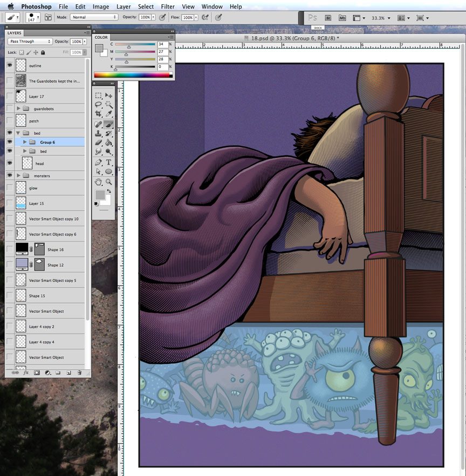This screenshot has height=476, width=466.
Task: Select the Lasso tool
Action: pos(98,105)
